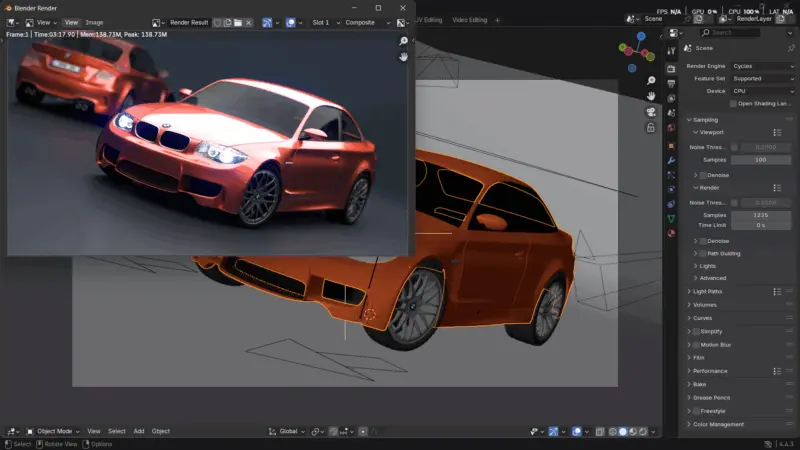Open the Tool properties tab icon
This screenshot has height=450, width=800.
pyautogui.click(x=671, y=52)
